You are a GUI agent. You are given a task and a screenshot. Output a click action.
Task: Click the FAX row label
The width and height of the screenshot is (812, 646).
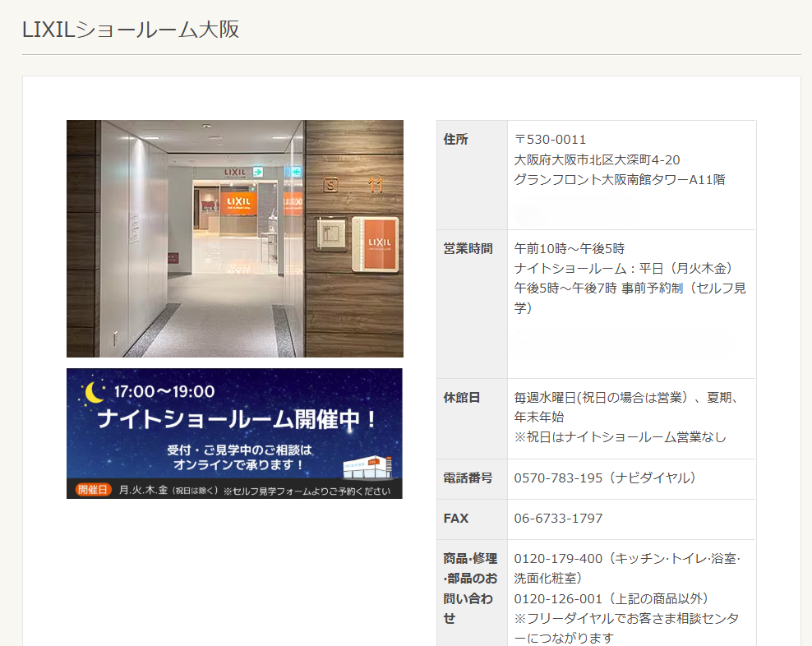(x=455, y=518)
